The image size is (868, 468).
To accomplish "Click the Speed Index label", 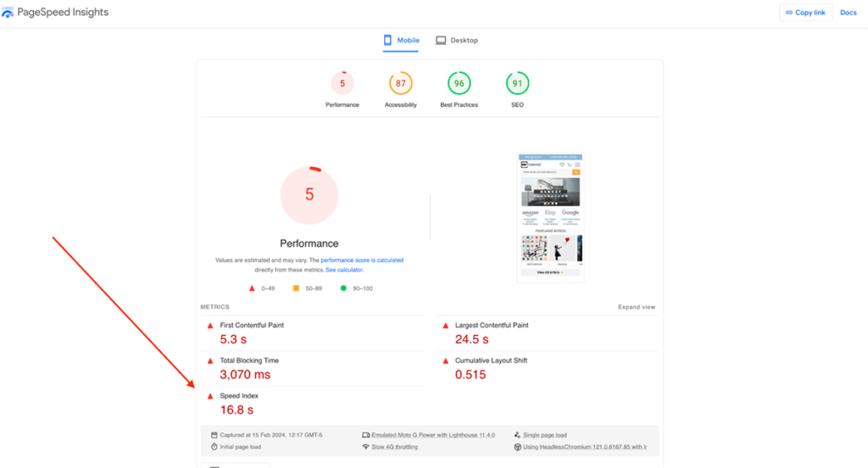I will pos(239,396).
